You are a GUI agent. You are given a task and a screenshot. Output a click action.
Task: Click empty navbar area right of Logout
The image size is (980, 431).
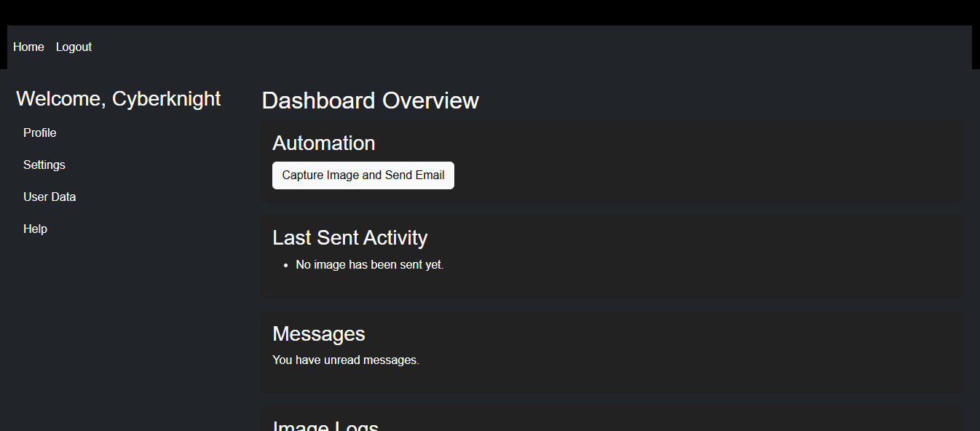(510, 47)
